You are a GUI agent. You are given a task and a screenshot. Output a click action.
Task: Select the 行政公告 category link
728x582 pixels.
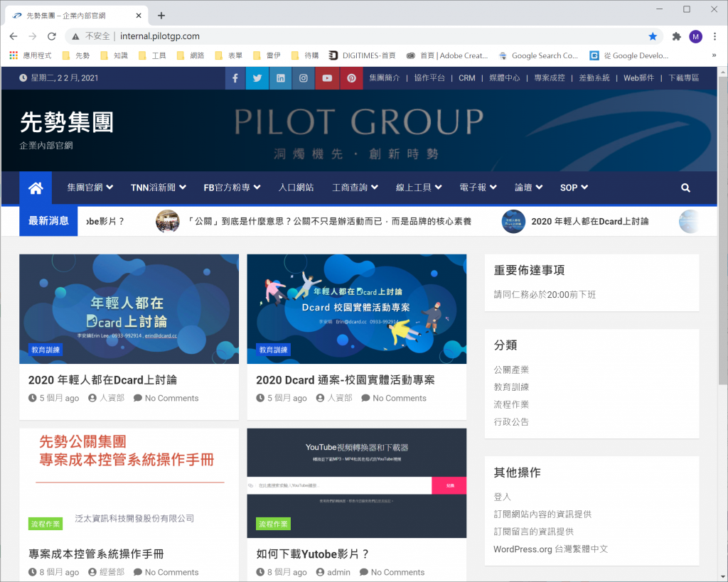pyautogui.click(x=511, y=422)
